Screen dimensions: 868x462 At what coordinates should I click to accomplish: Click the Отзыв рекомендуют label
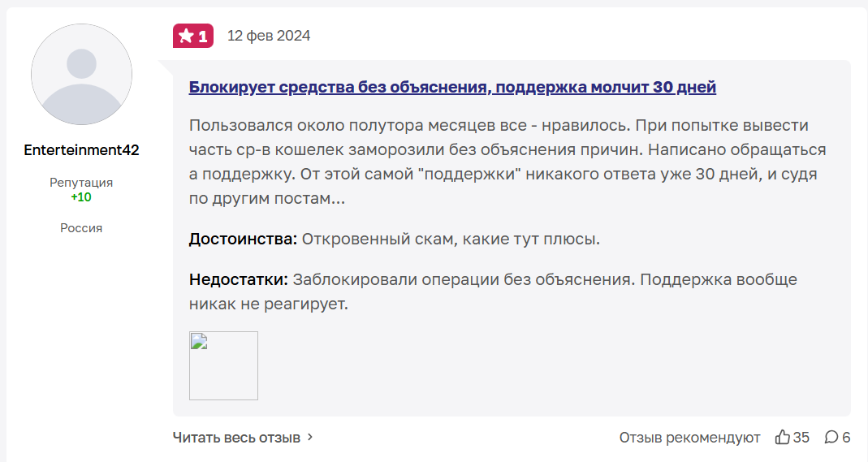[689, 438]
